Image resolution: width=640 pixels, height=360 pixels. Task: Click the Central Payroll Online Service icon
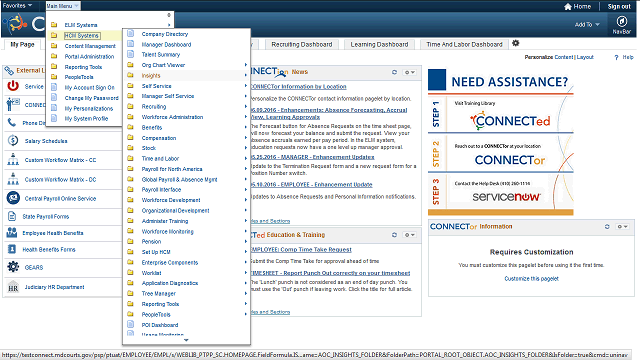(13, 198)
